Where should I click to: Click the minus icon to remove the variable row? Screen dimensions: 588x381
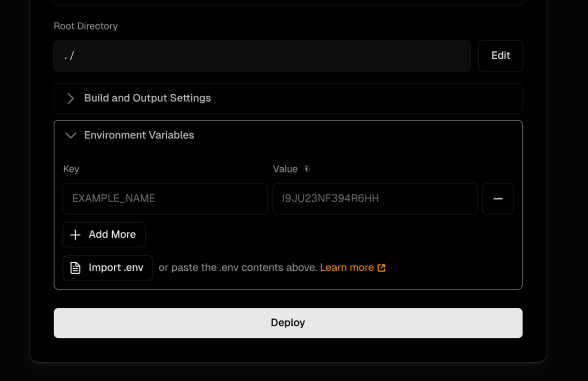498,199
